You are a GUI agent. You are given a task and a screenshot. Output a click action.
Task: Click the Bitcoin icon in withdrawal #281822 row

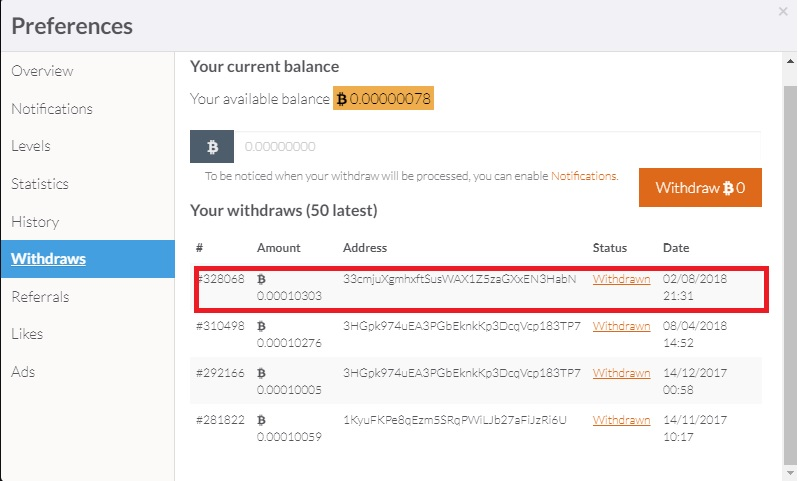[262, 420]
